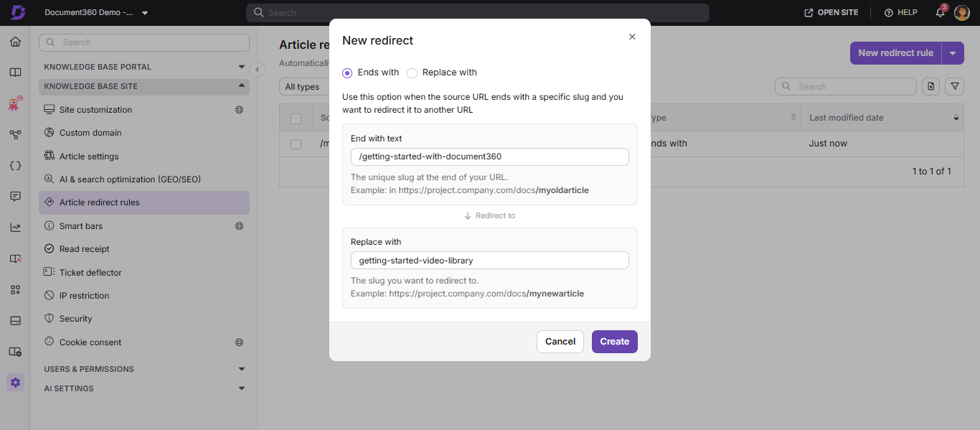Open the glossary book icon in left rail
Viewport: 980px width, 430px height.
[x=15, y=258]
